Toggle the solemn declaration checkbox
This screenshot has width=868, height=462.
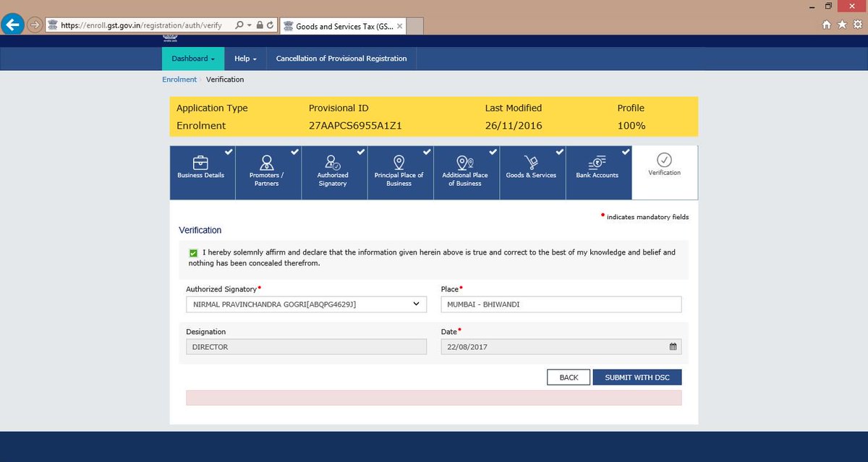[193, 253]
